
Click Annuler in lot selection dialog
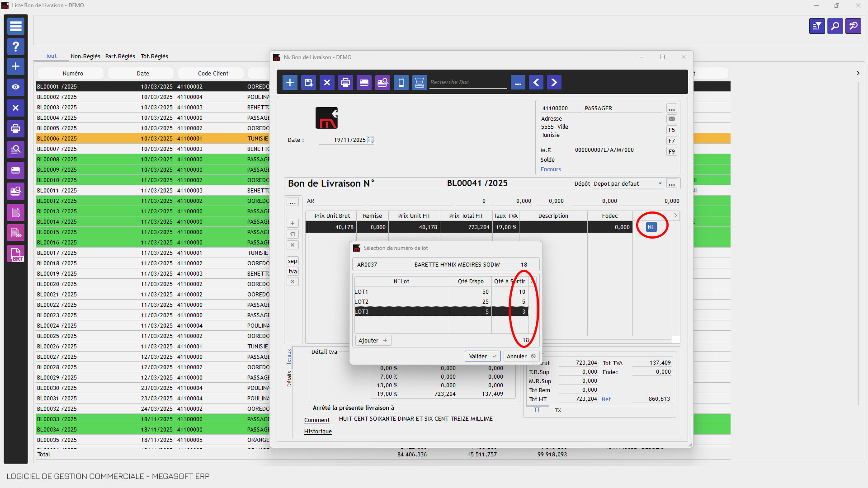pyautogui.click(x=521, y=356)
